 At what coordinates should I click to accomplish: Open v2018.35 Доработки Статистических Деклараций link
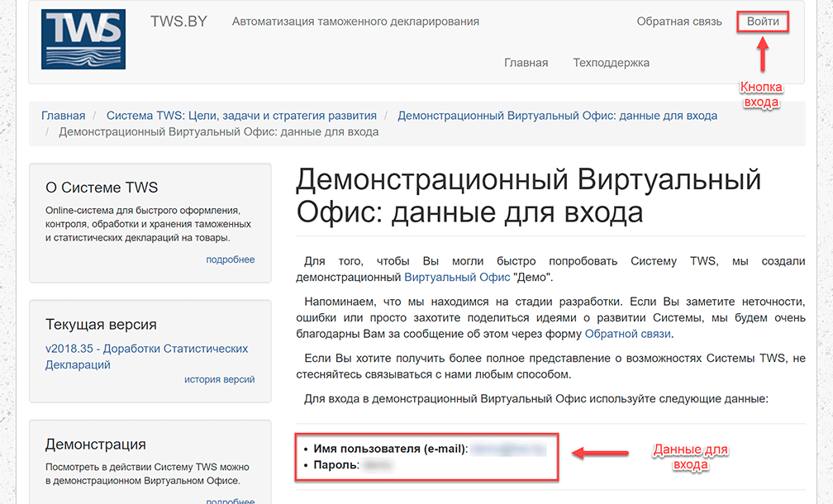point(146,356)
